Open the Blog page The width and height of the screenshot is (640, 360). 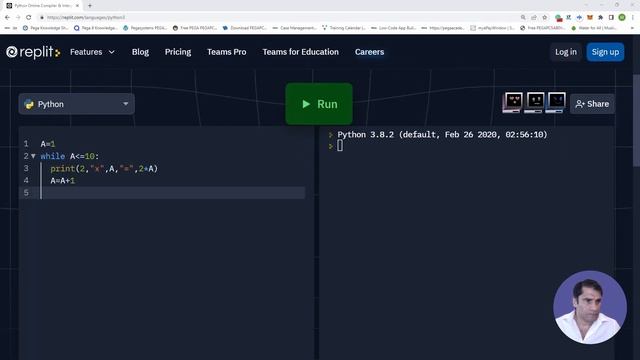(x=140, y=52)
